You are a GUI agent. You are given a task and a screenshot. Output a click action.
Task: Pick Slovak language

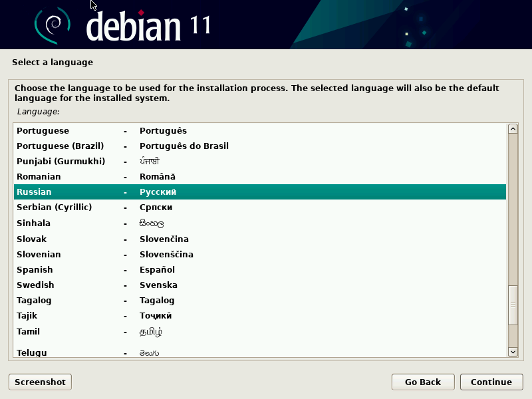point(260,239)
